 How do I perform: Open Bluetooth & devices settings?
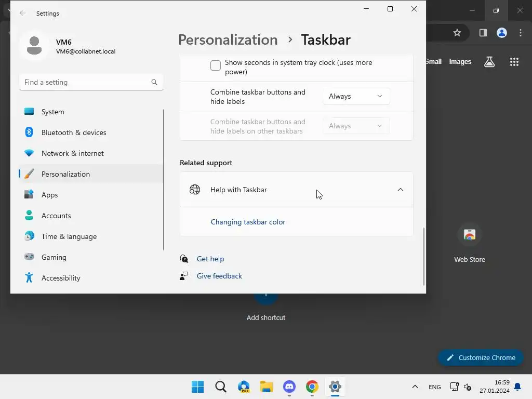tap(91, 132)
